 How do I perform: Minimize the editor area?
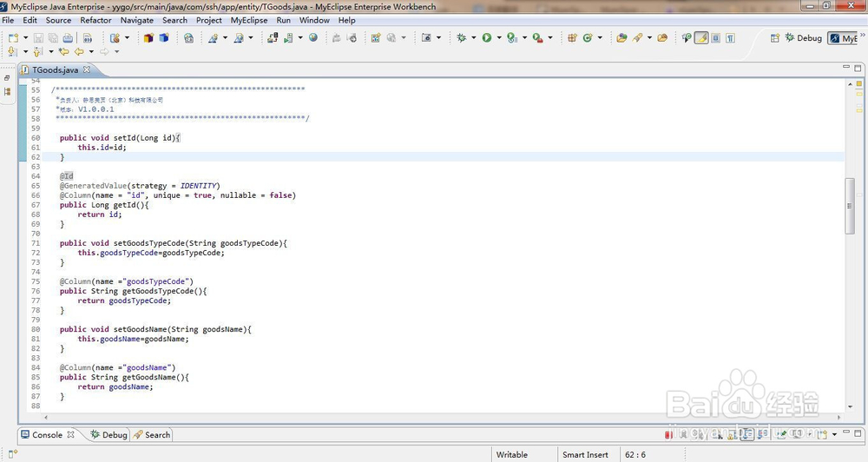pyautogui.click(x=845, y=67)
